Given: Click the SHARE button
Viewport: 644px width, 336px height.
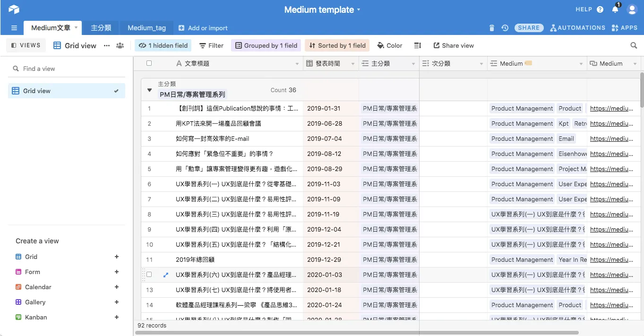Looking at the screenshot, I should (x=529, y=28).
